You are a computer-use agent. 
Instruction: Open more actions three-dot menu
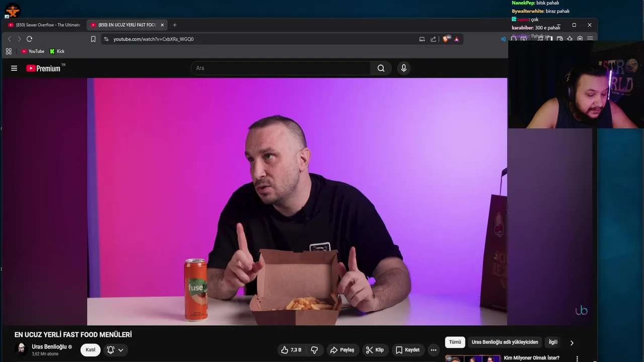(434, 350)
